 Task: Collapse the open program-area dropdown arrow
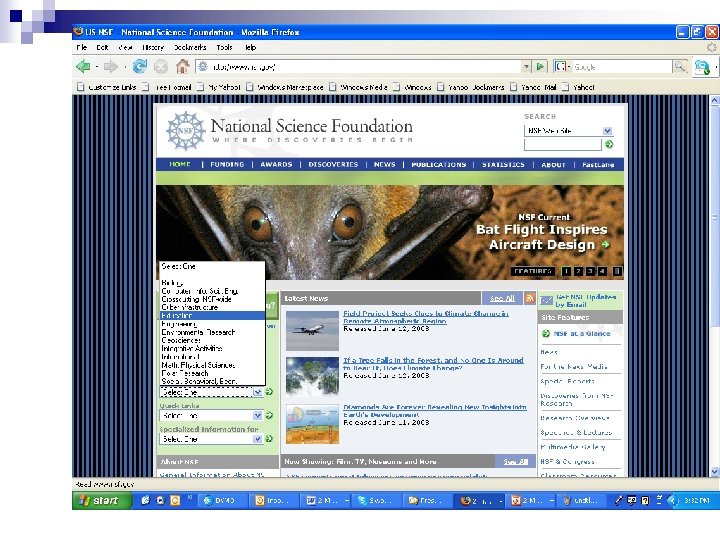pyautogui.click(x=258, y=392)
